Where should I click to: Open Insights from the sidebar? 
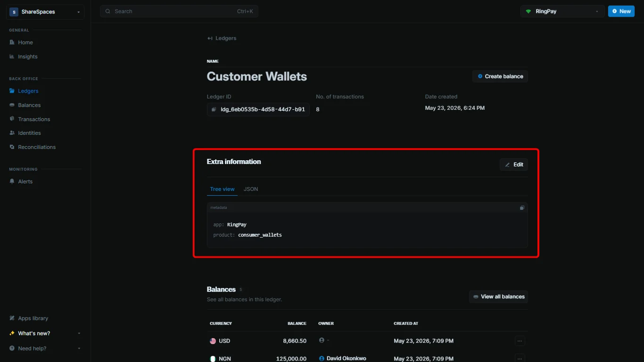[x=28, y=57]
